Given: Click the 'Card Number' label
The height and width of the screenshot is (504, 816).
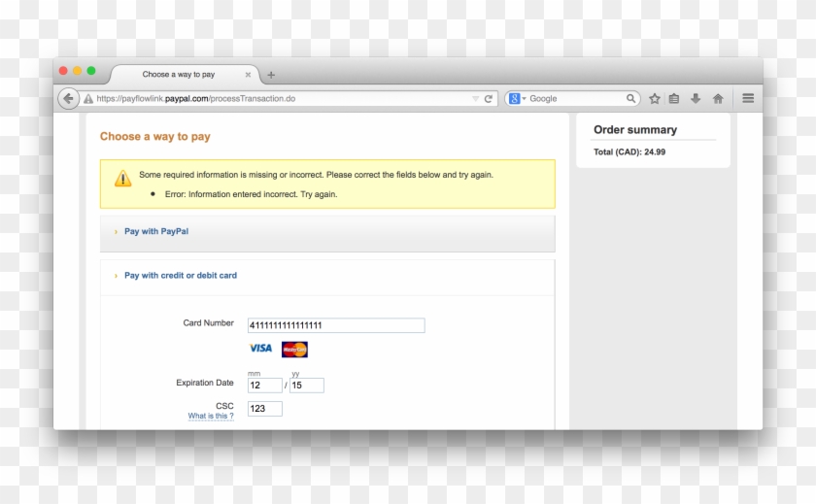Looking at the screenshot, I should click(208, 323).
